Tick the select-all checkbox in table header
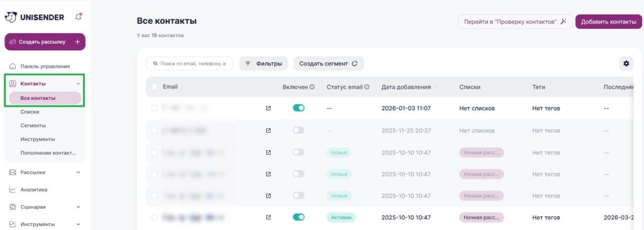 (155, 87)
